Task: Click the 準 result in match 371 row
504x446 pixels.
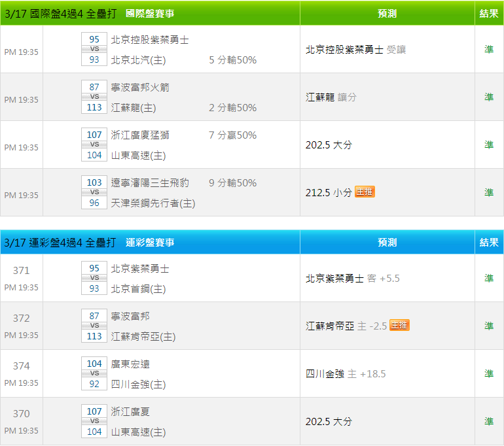Action: click(489, 278)
